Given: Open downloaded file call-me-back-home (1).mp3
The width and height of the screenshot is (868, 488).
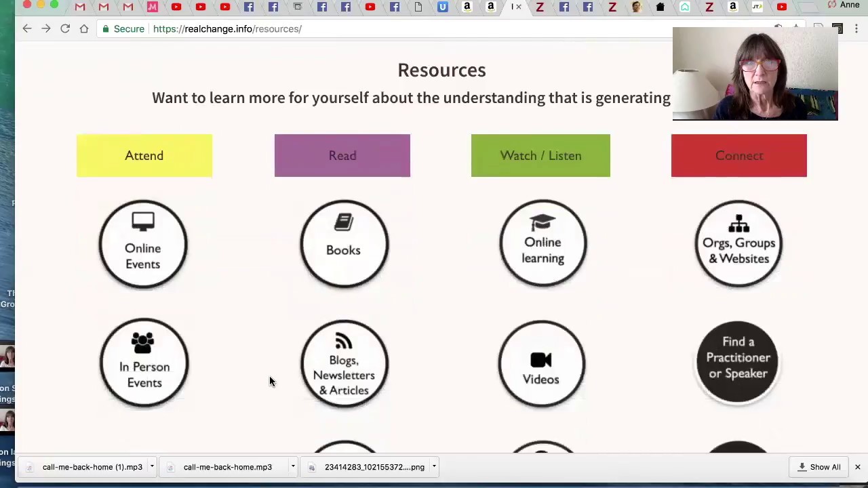Looking at the screenshot, I should click(84, 467).
